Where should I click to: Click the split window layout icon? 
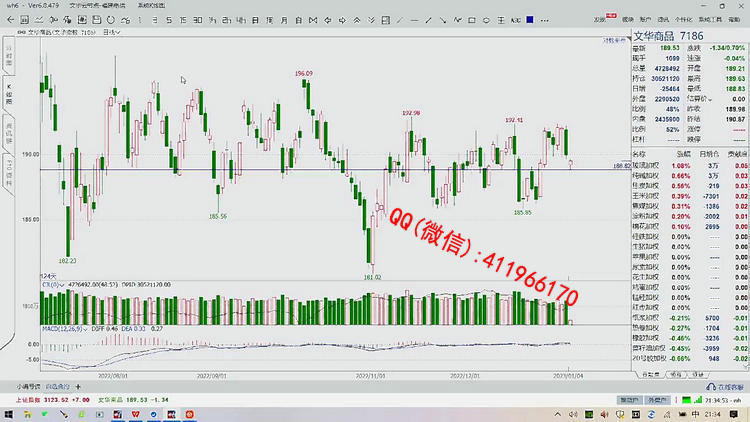pos(386,20)
